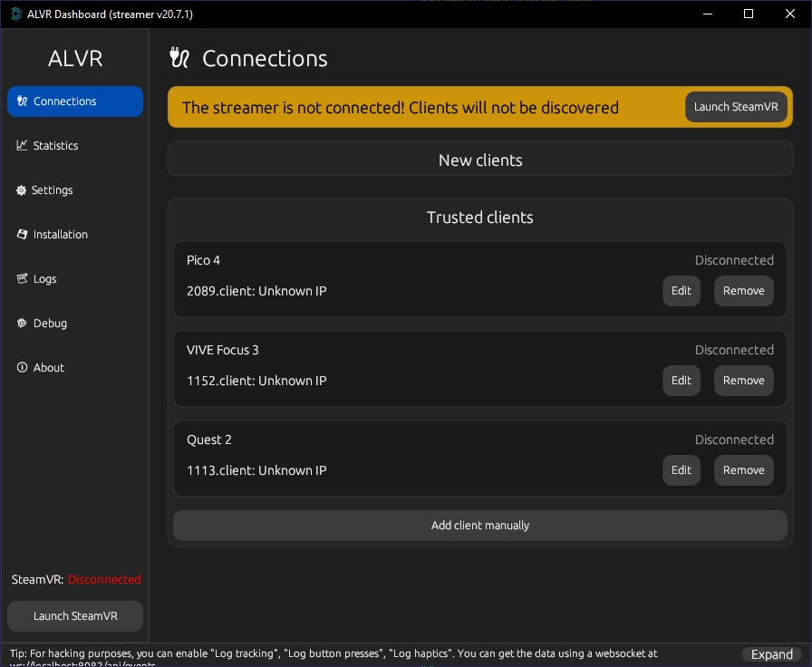Click the Debug bug icon

click(23, 324)
